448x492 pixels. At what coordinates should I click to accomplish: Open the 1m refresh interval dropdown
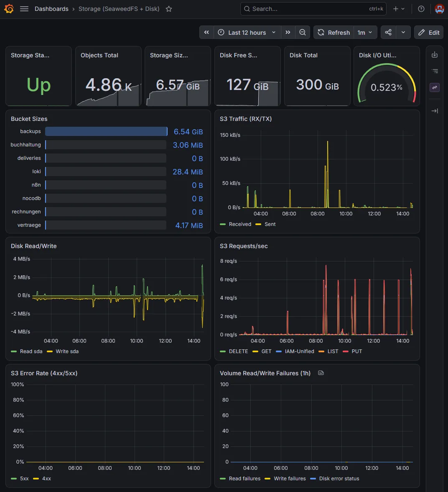click(365, 32)
